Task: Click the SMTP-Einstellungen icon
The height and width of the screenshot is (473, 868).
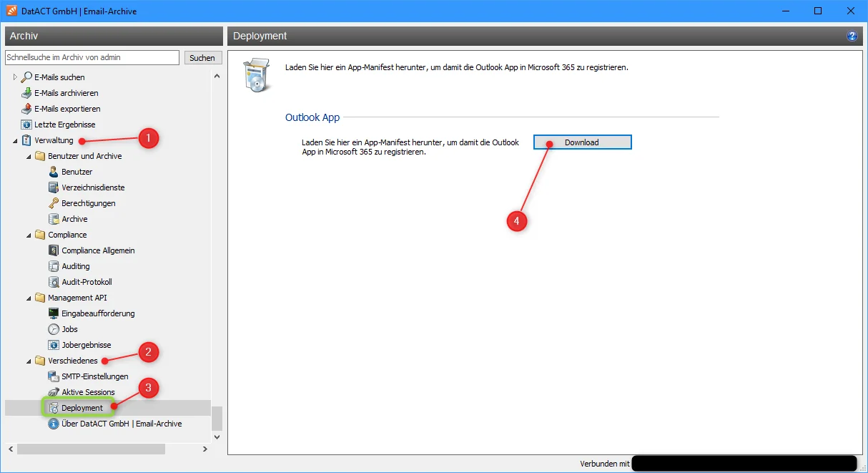Action: [x=54, y=376]
